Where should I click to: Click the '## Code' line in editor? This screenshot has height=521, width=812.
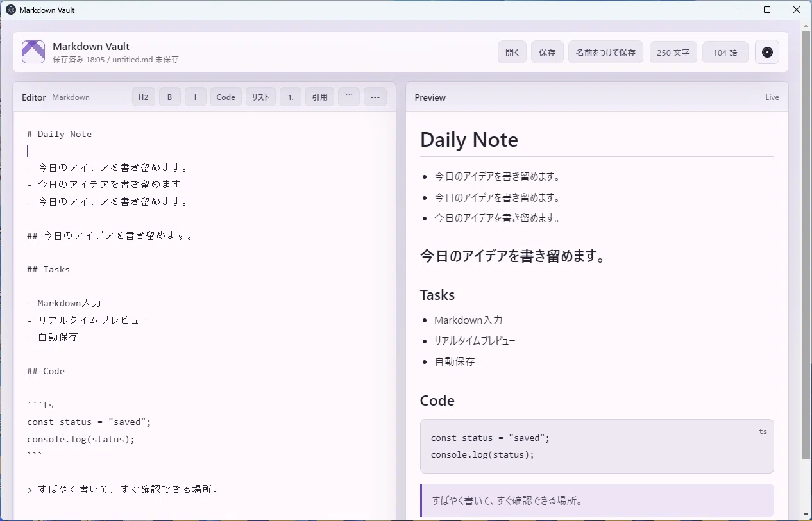[x=46, y=371]
